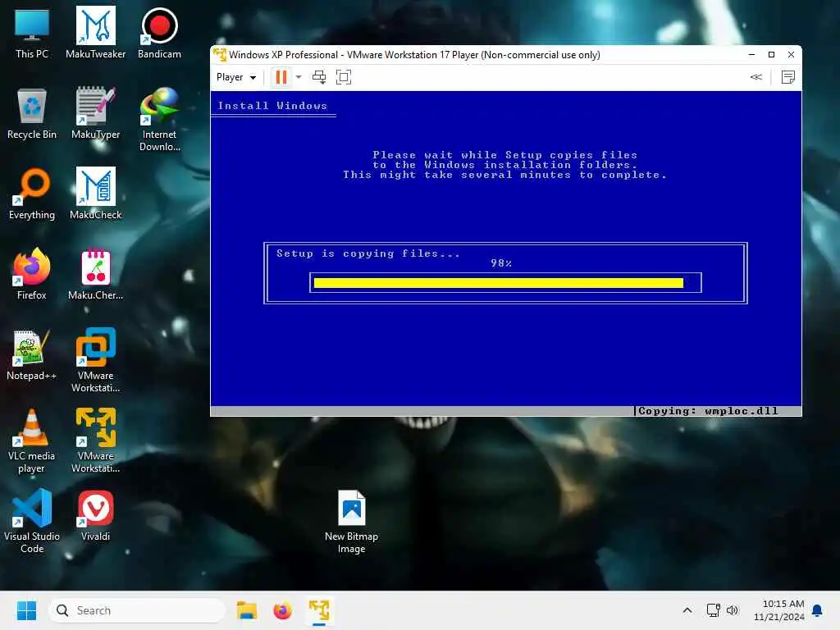
Task: Click the 'Install Windows' heading
Action: [272, 106]
